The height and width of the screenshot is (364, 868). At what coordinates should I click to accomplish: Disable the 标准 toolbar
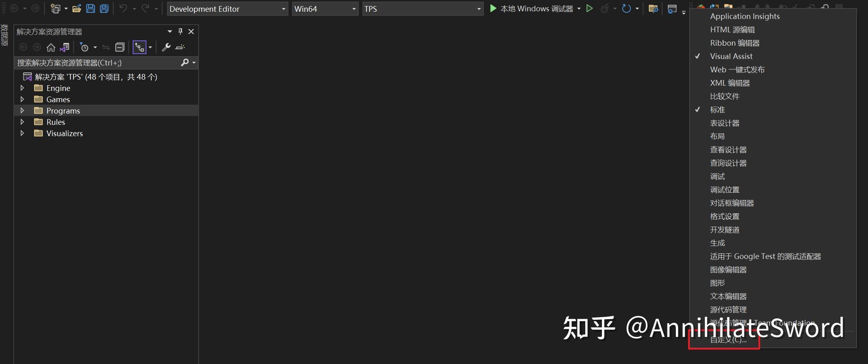pos(717,109)
